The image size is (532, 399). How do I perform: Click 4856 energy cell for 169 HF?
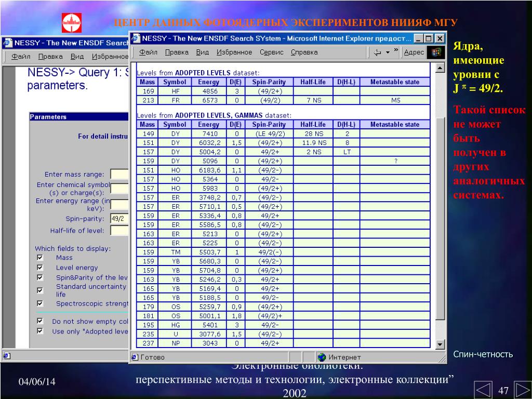(x=209, y=91)
